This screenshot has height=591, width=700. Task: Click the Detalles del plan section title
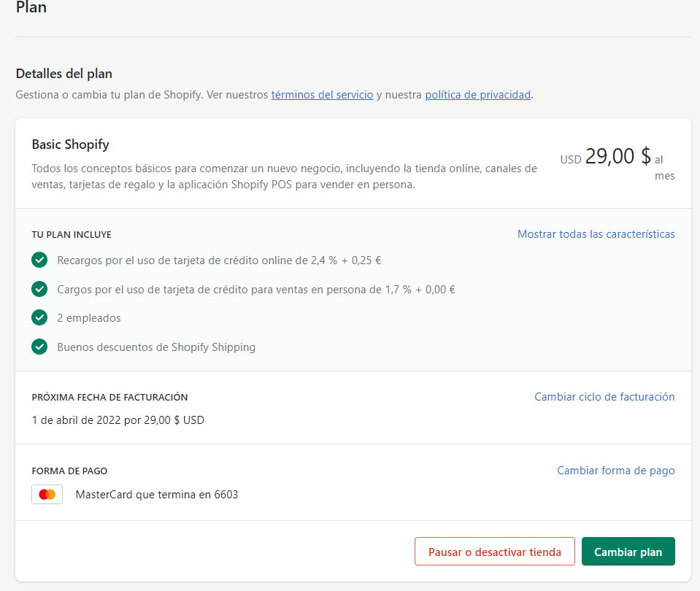pos(64,74)
